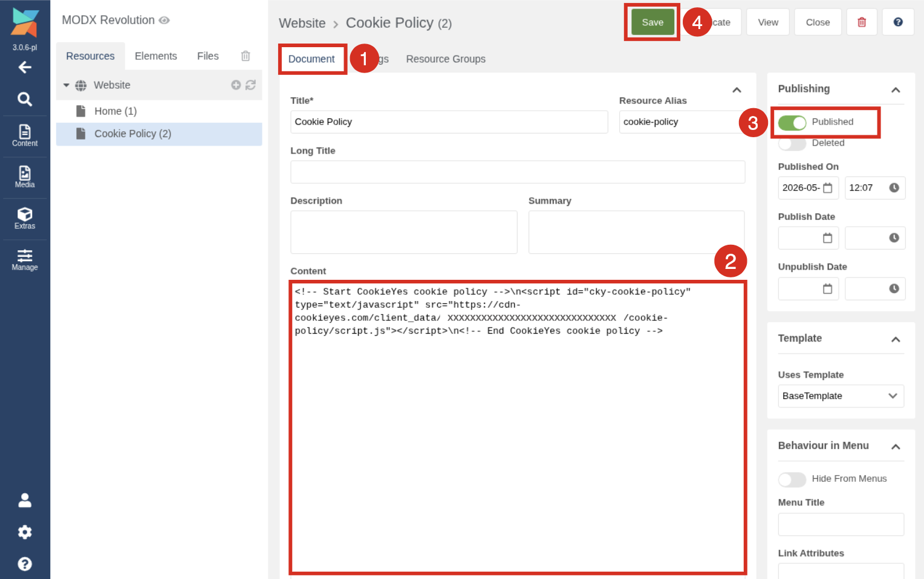Collapse the Template panel
Viewport: 924px width, 579px height.
[896, 340]
